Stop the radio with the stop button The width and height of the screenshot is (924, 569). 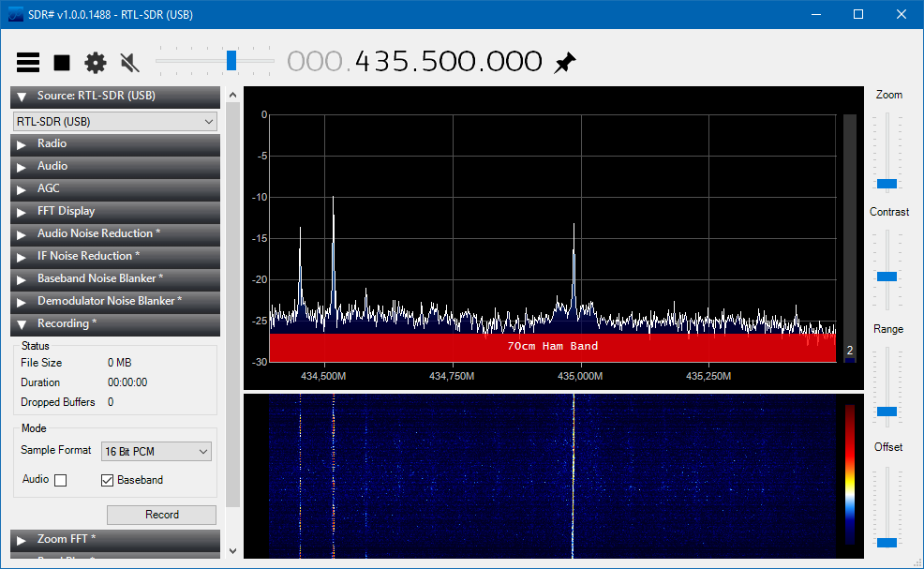pyautogui.click(x=62, y=63)
